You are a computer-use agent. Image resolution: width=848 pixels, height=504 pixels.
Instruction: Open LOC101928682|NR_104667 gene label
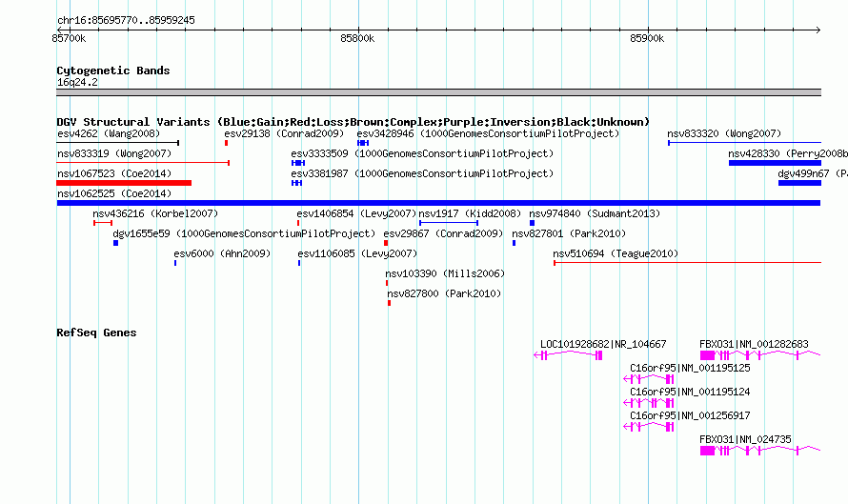click(x=603, y=344)
